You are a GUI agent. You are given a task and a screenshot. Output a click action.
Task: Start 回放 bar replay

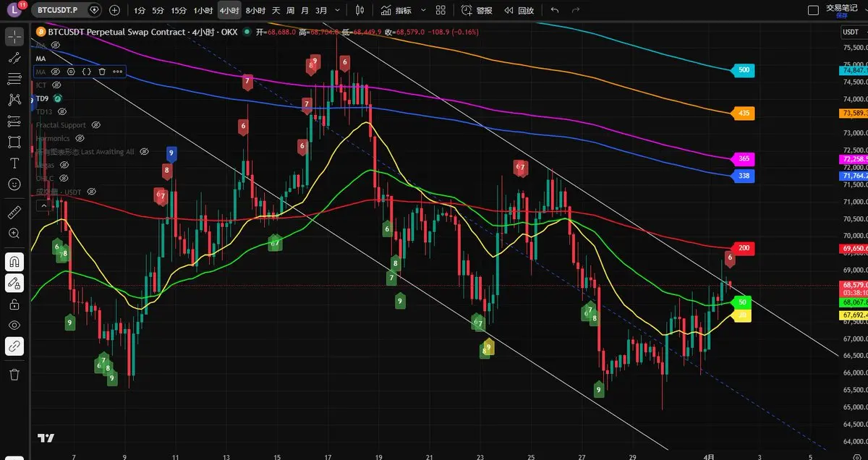(519, 10)
